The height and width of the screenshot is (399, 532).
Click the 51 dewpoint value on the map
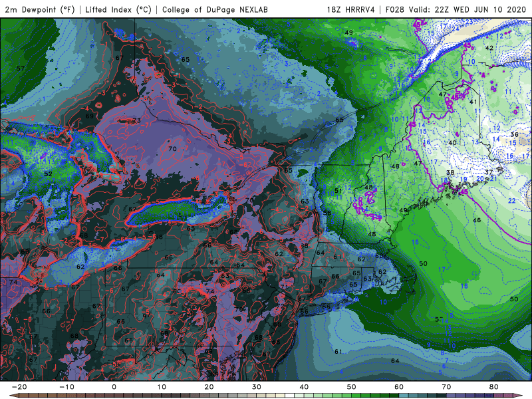(x=338, y=191)
